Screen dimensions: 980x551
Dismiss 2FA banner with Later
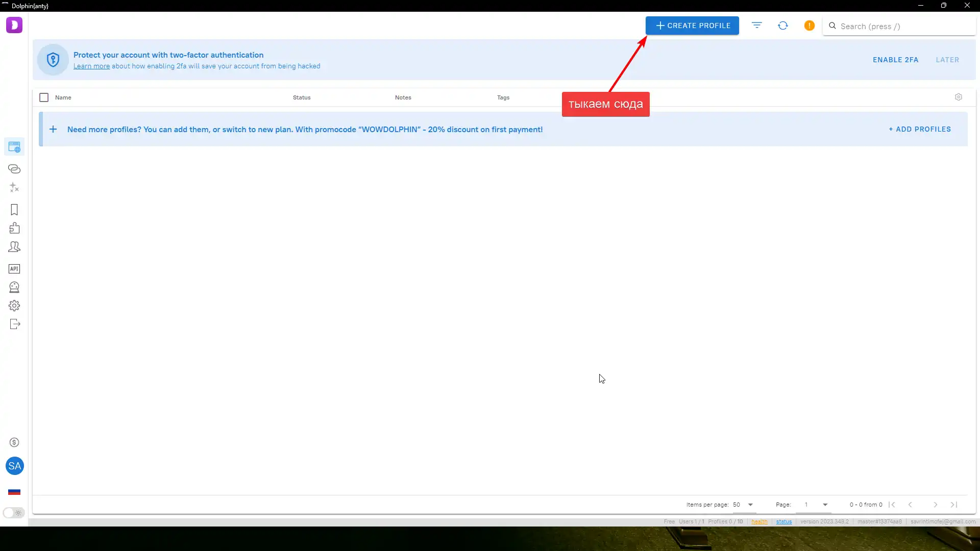[947, 60]
